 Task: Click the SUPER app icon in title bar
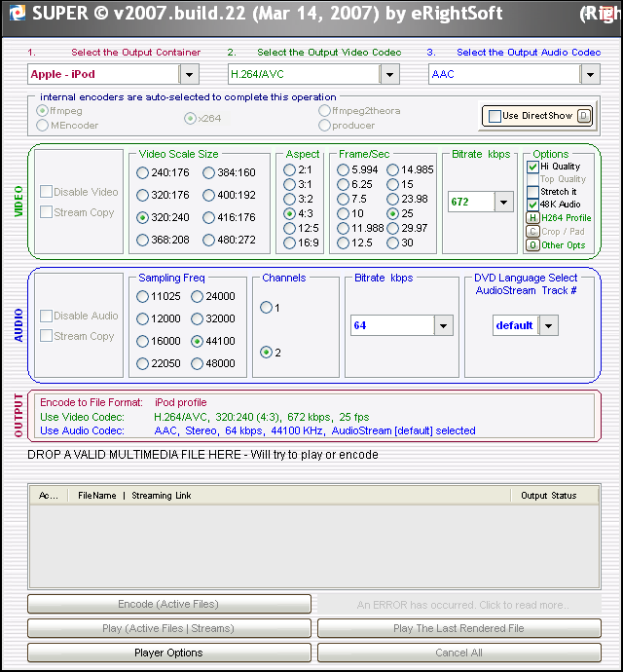[18, 13]
